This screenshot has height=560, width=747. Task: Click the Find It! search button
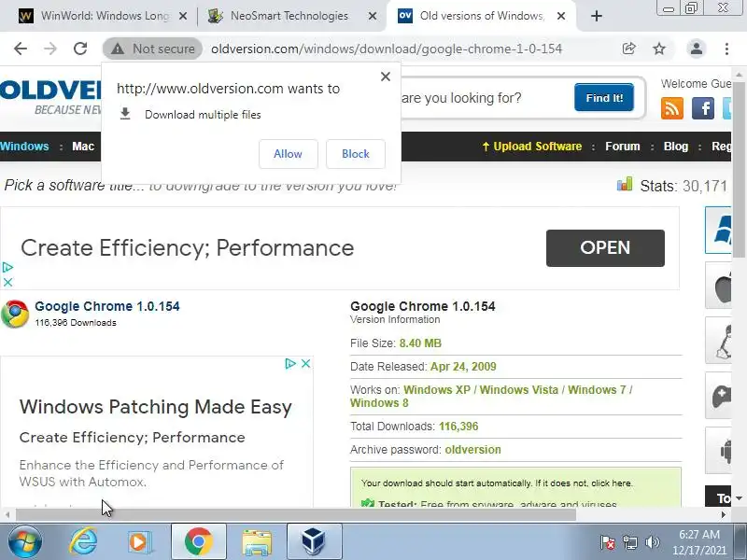tap(604, 98)
